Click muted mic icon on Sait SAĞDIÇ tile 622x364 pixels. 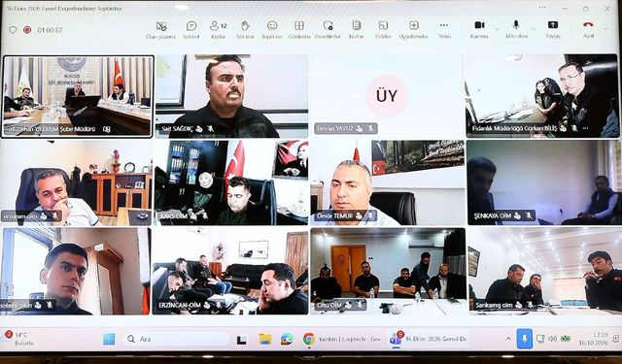click(211, 129)
